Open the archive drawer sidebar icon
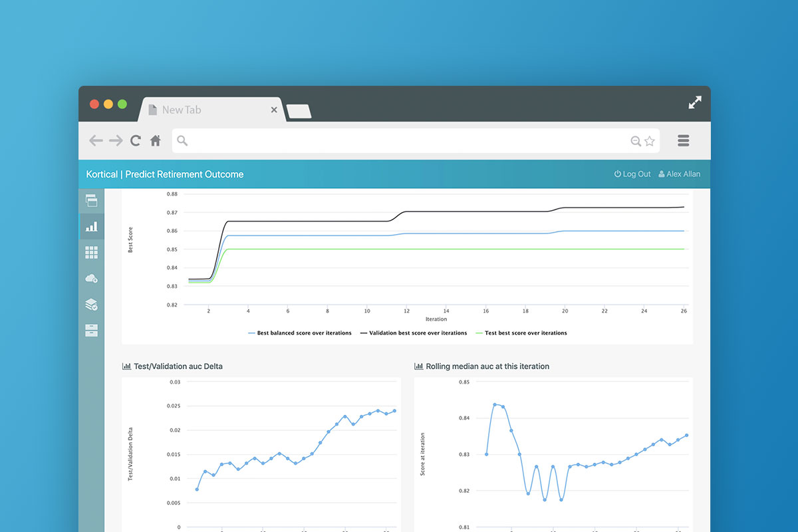 (x=92, y=331)
